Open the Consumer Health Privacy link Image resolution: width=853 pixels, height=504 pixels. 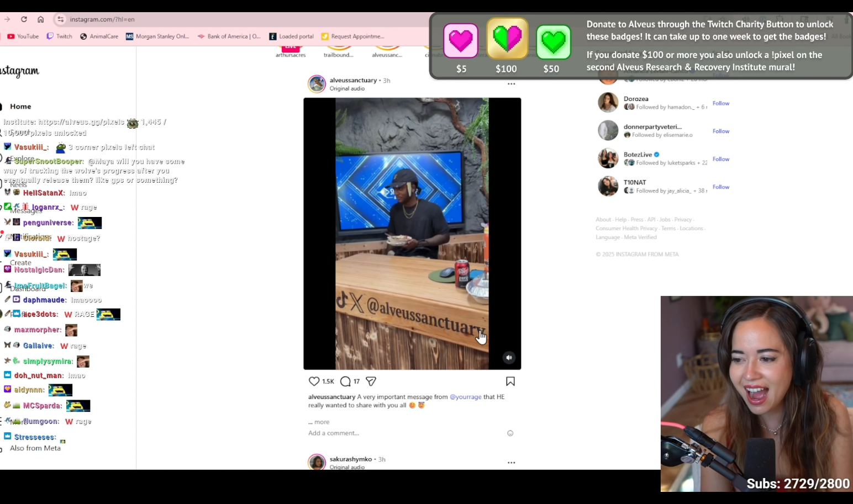coord(626,229)
